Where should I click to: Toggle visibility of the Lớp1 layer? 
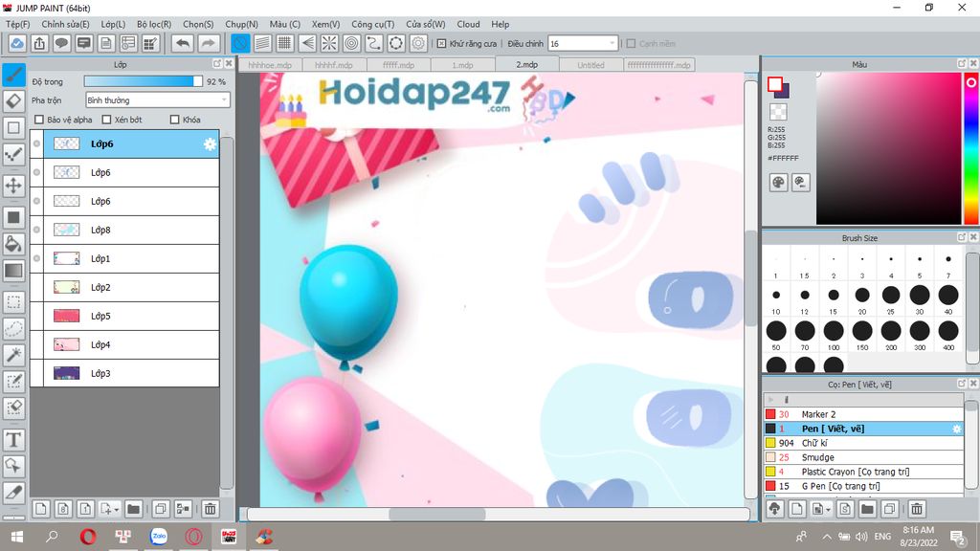click(37, 258)
